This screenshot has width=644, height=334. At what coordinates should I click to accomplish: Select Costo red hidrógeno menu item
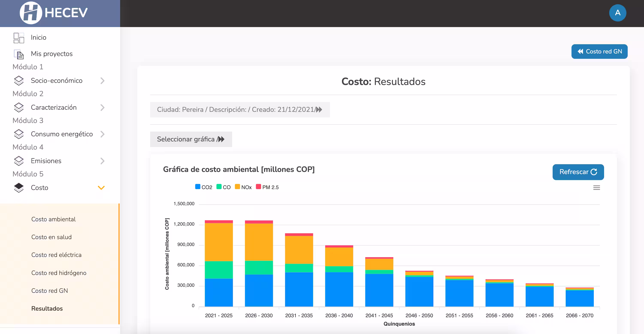59,273
